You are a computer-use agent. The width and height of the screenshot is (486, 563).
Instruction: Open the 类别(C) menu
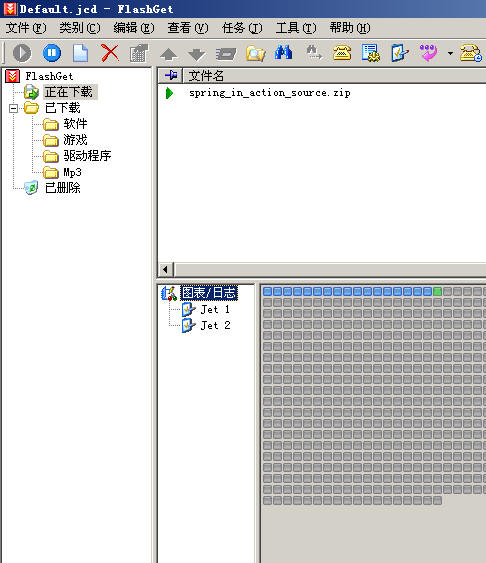coord(80,28)
